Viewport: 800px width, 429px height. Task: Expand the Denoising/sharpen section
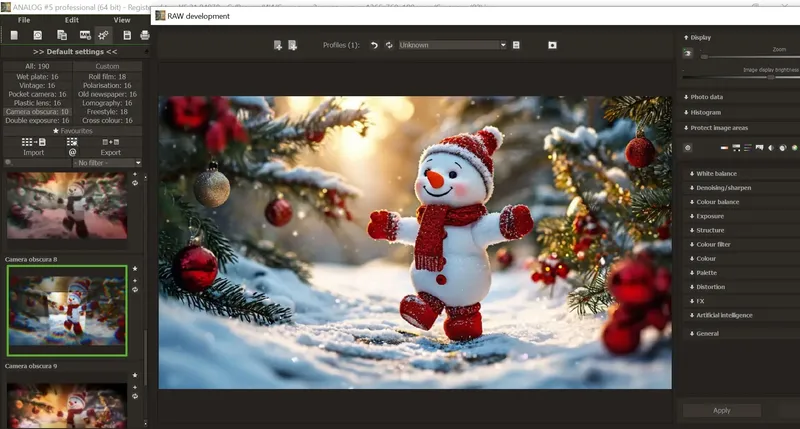coord(720,188)
